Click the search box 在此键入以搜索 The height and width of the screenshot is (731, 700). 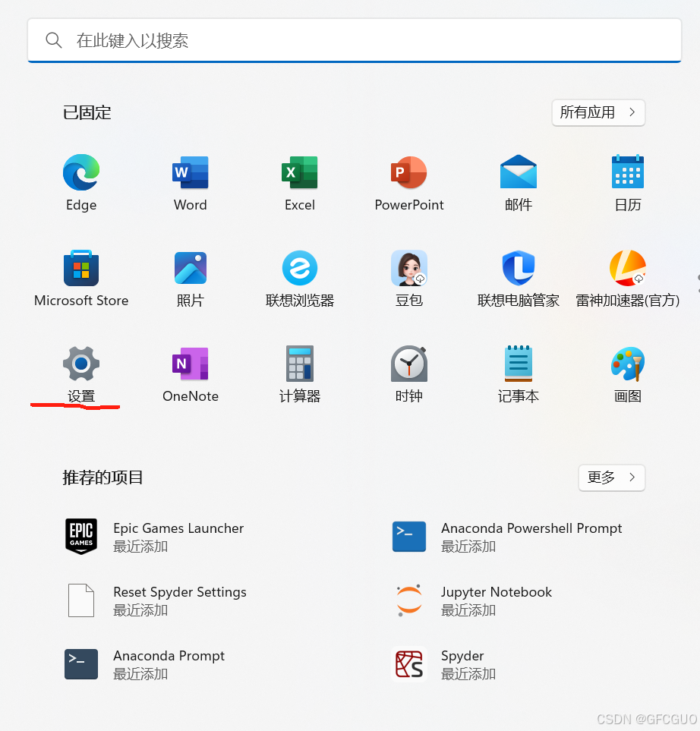355,40
